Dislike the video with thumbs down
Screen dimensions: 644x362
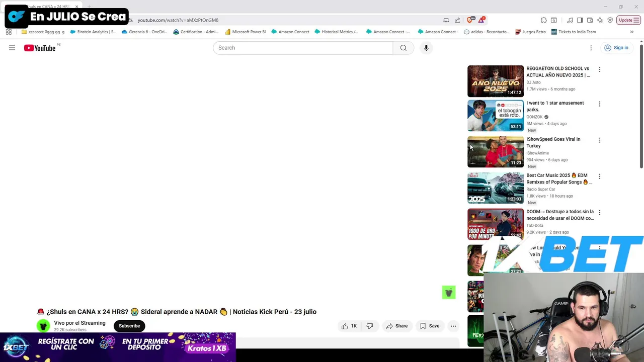point(370,326)
